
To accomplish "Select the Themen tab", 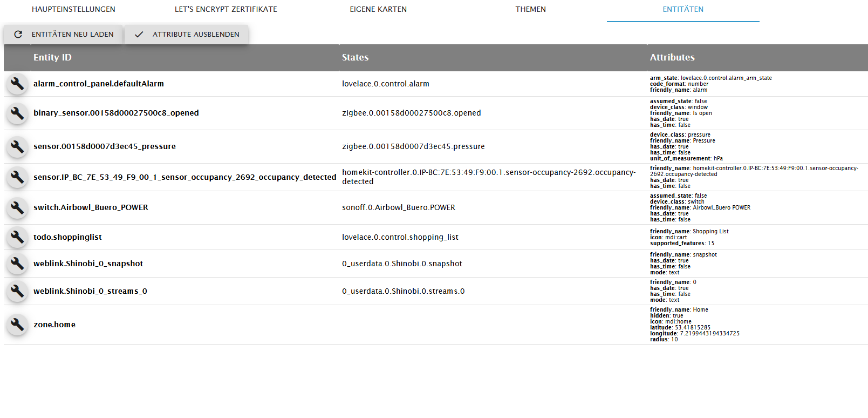I will coord(530,9).
